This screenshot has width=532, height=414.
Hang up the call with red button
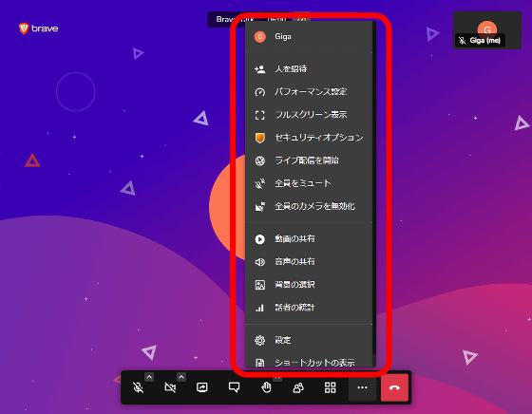(x=394, y=387)
